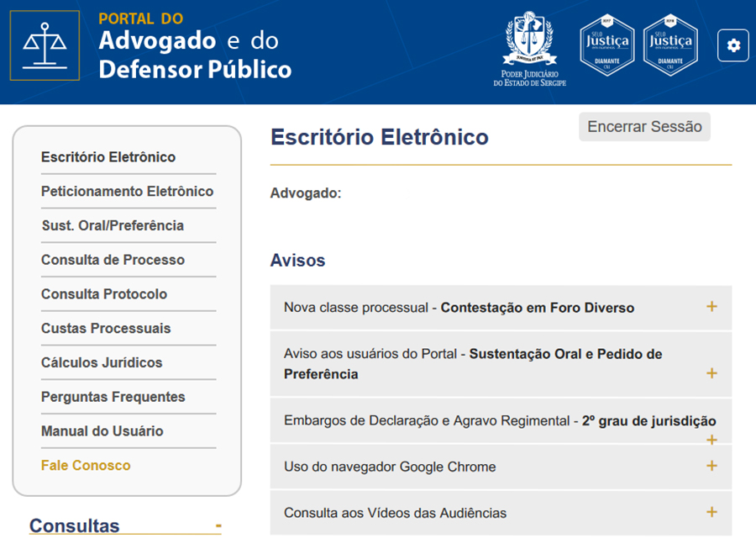Go to Peticionamento Eletrônico menu item

[127, 192]
